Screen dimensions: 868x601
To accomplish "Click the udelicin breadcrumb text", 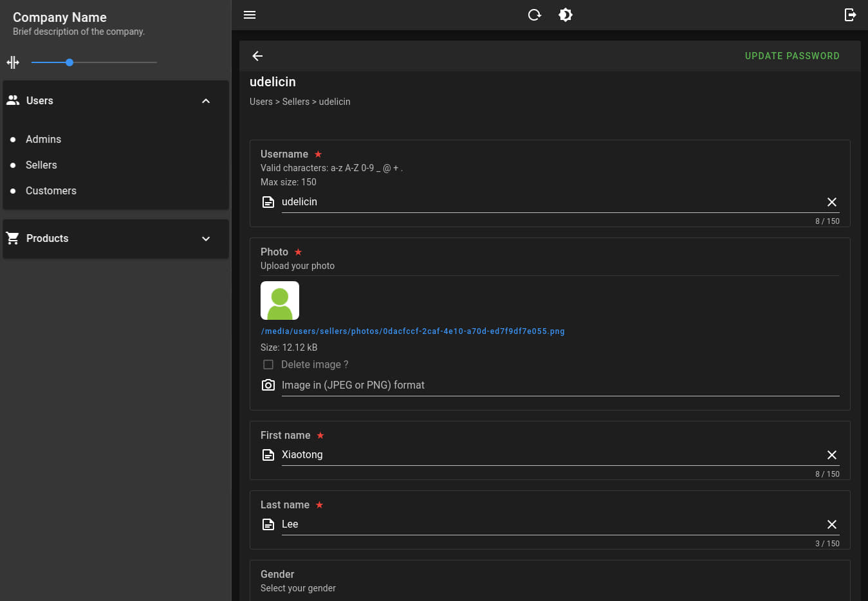I will (335, 102).
